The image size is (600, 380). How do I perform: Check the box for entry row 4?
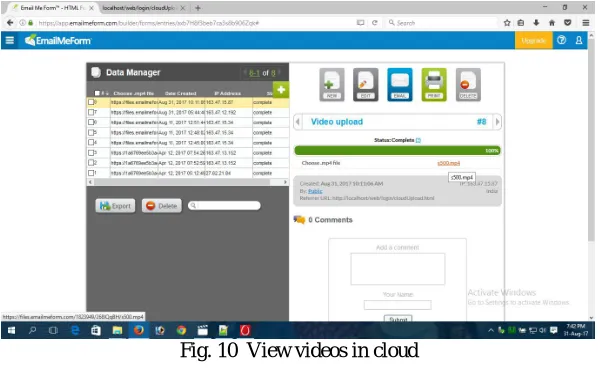(91, 142)
